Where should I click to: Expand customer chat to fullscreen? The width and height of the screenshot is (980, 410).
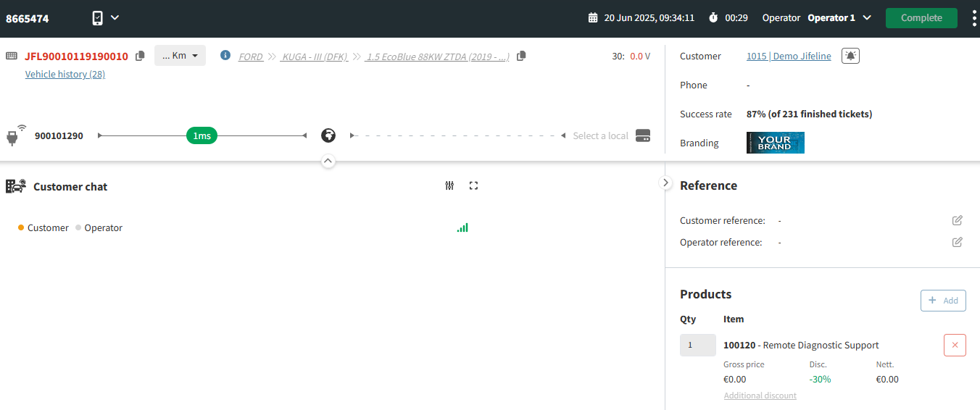pyautogui.click(x=473, y=186)
